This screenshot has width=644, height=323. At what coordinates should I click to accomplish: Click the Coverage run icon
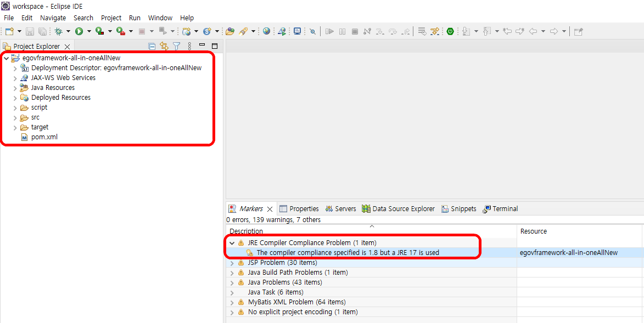tap(99, 31)
